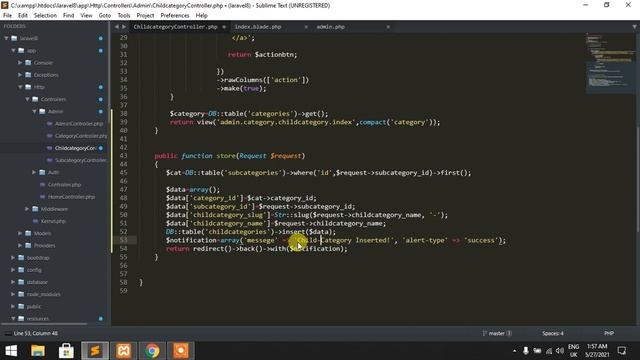Change indentation via Spaces: 4
This screenshot has height=360, width=640.
(553, 333)
